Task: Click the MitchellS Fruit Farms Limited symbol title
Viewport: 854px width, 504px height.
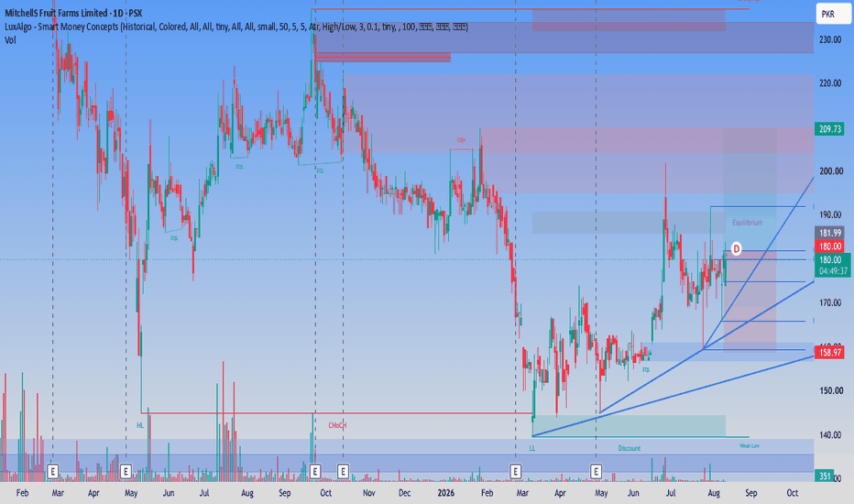Action: point(73,13)
